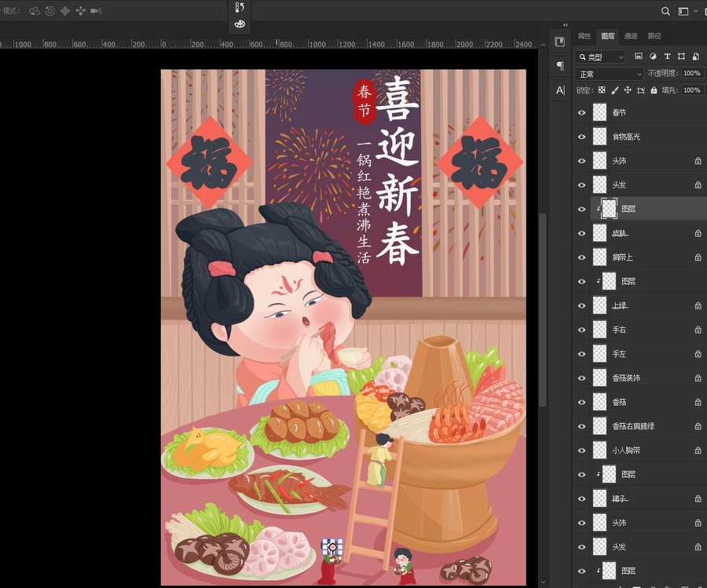Viewport: 707px width, 588px height.
Task: Click the canvas vertical scrollbar thumb
Action: [544, 310]
